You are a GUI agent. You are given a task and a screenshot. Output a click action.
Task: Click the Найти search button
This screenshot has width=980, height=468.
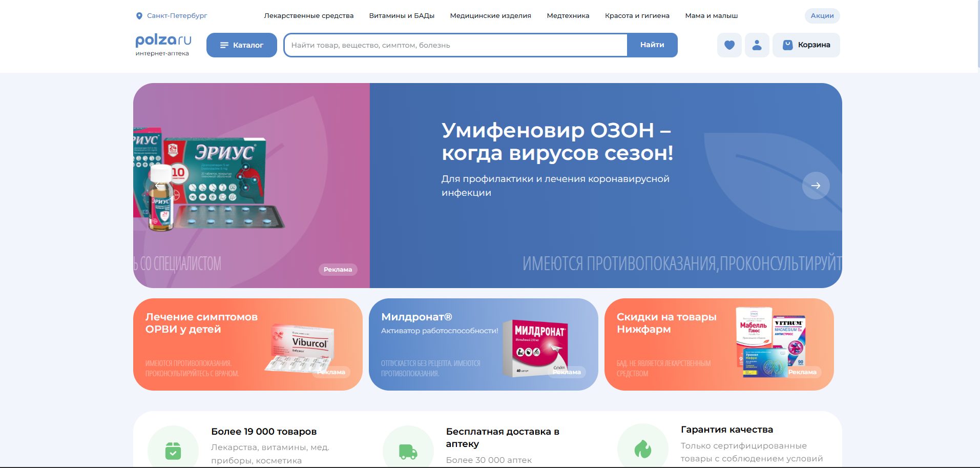tap(652, 45)
